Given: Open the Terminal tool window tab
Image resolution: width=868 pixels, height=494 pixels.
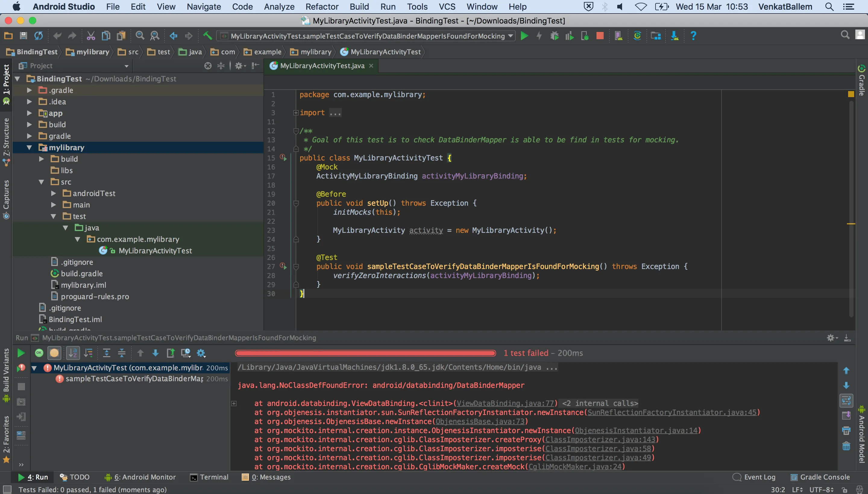Looking at the screenshot, I should tap(209, 477).
